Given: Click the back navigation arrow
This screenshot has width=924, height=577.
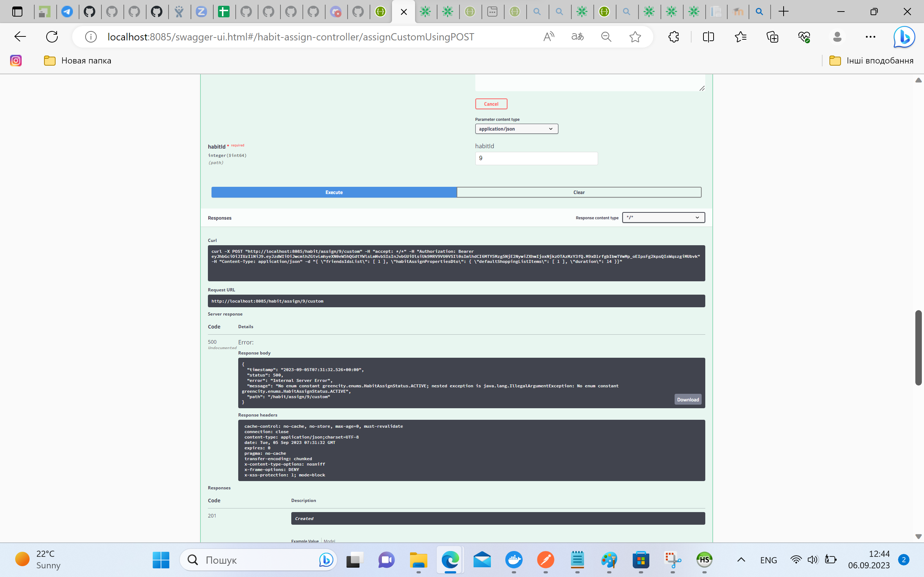Looking at the screenshot, I should (x=20, y=37).
